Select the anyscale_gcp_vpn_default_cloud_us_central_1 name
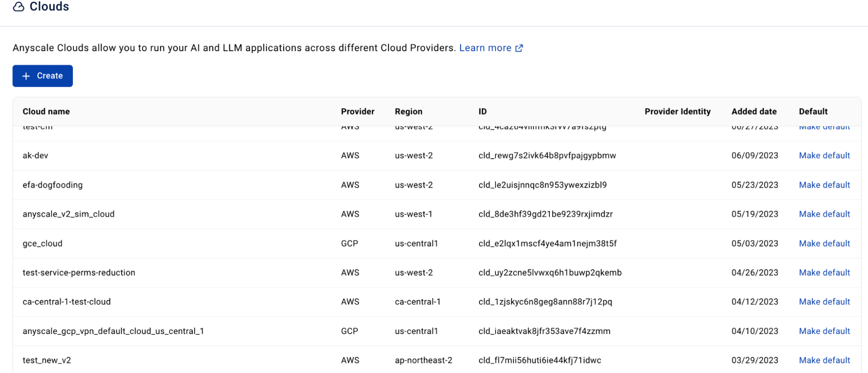The image size is (868, 373). (113, 331)
